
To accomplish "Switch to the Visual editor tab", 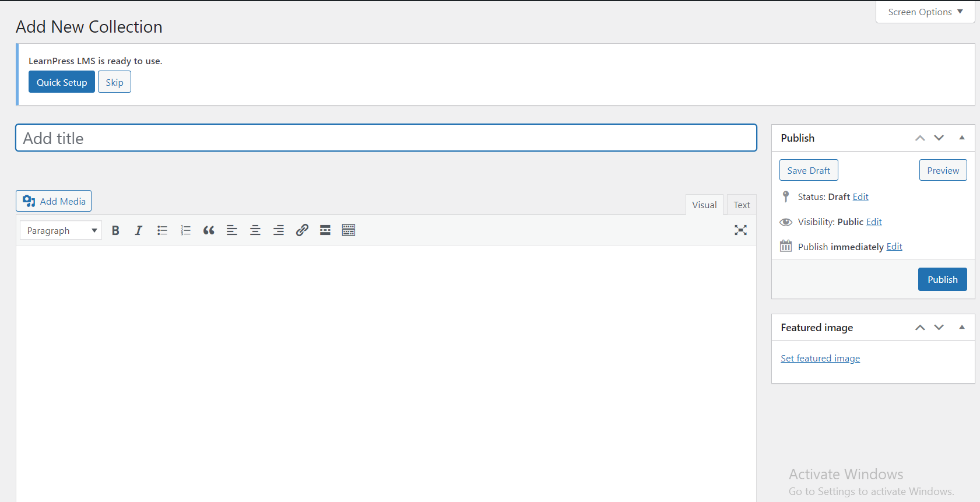I will coord(704,205).
